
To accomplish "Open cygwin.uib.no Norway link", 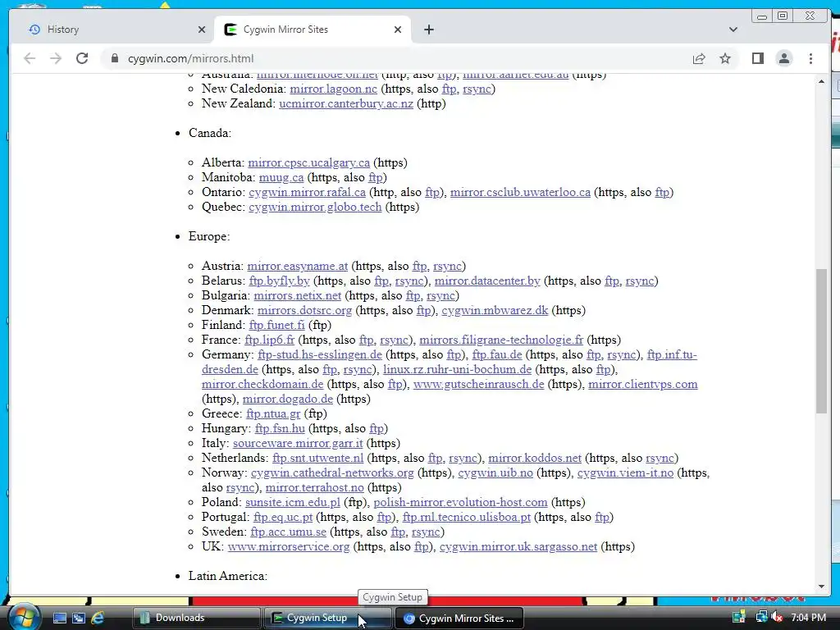I will tap(495, 473).
